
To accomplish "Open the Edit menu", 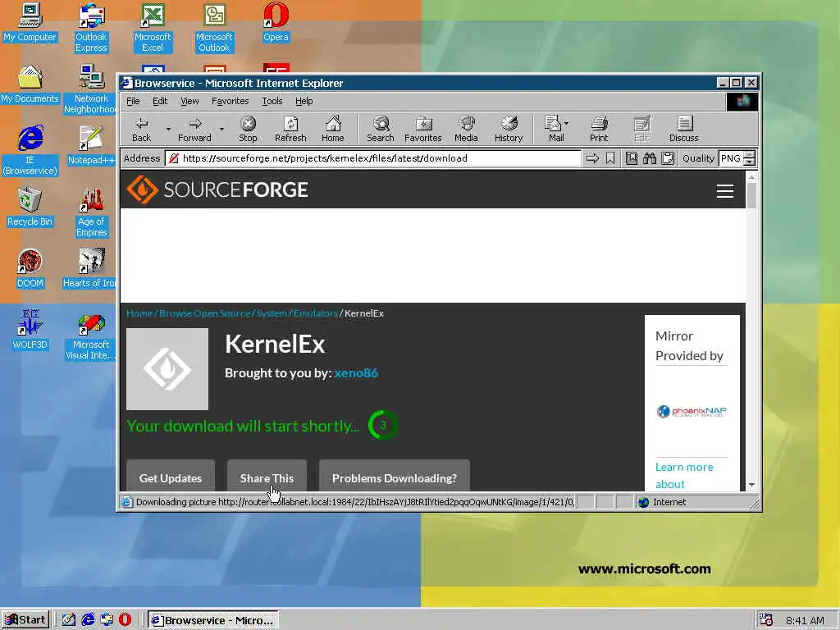I will [160, 101].
